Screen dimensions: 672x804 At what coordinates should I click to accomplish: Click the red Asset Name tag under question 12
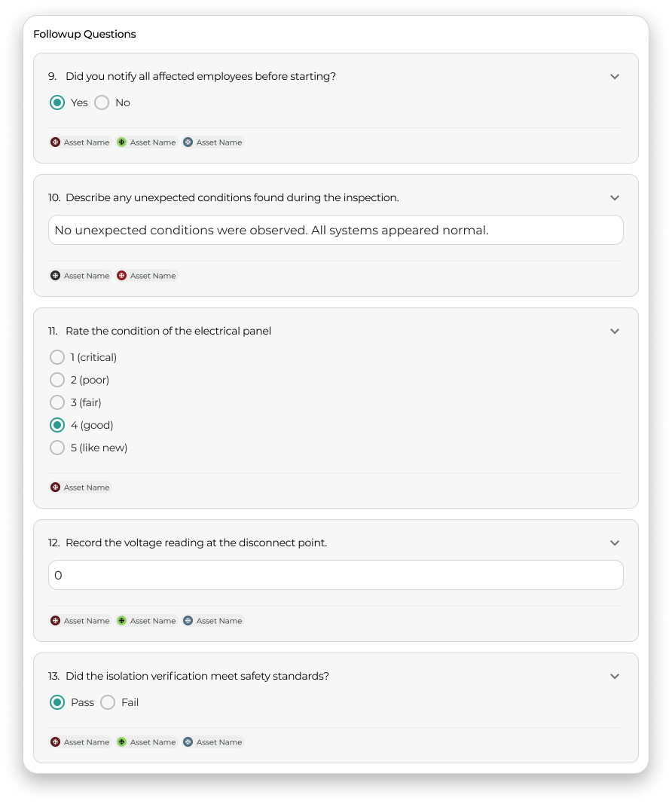(80, 621)
